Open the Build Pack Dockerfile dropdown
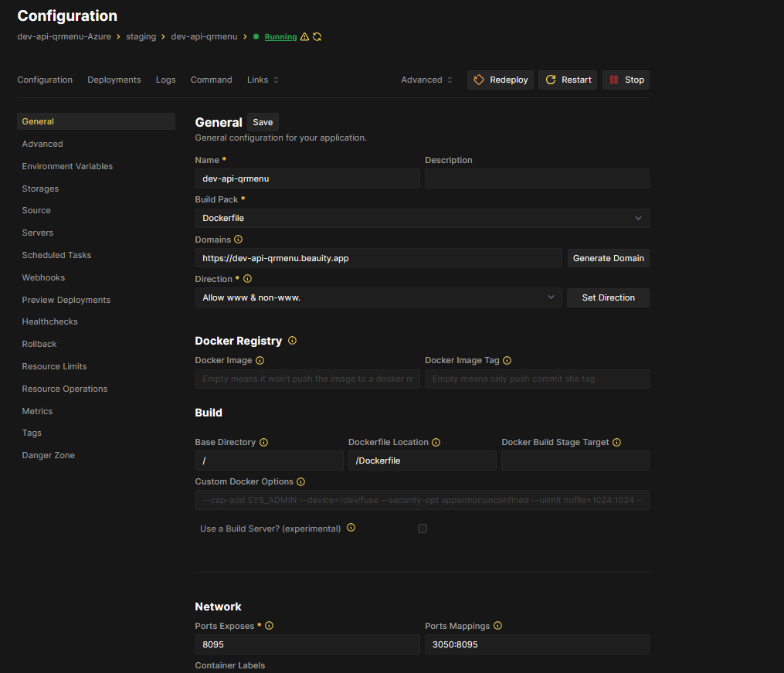Screen dimensions: 784x673 [422, 218]
